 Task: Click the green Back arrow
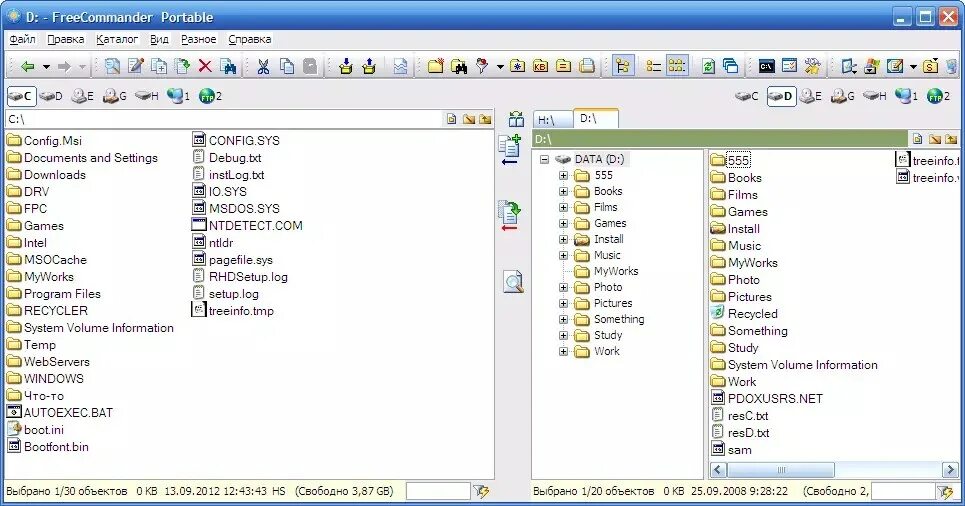tap(27, 66)
